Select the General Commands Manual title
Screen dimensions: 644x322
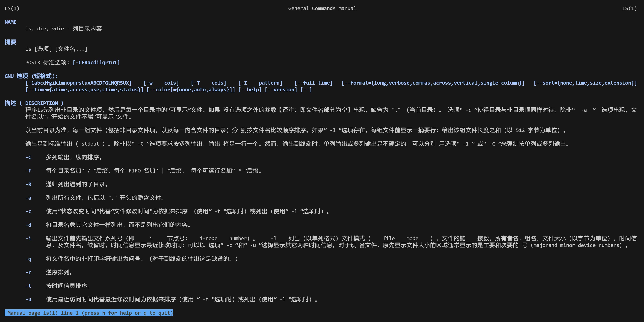[322, 8]
